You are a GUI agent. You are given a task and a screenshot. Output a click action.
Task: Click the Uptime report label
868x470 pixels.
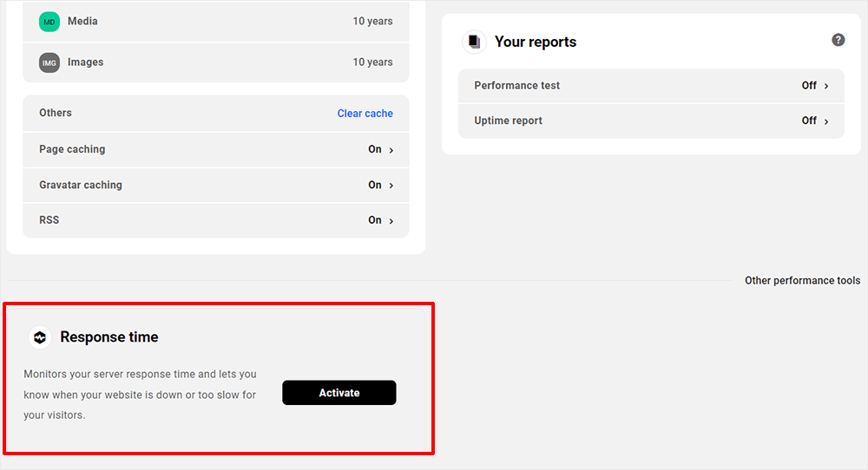(508, 121)
